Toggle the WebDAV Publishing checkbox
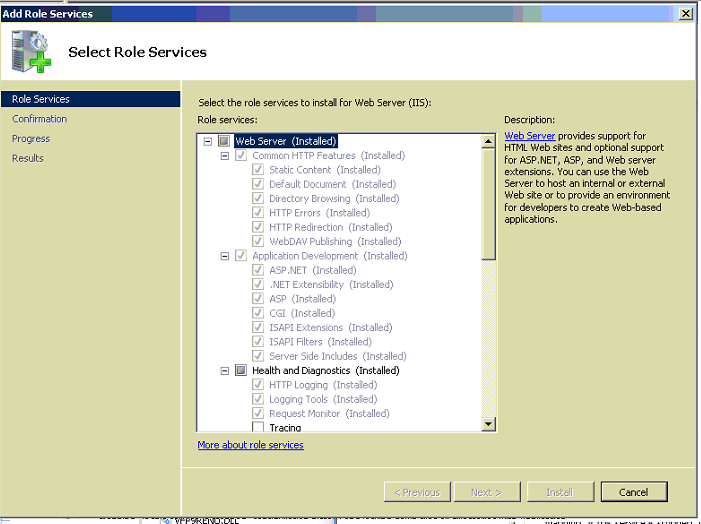 [258, 241]
